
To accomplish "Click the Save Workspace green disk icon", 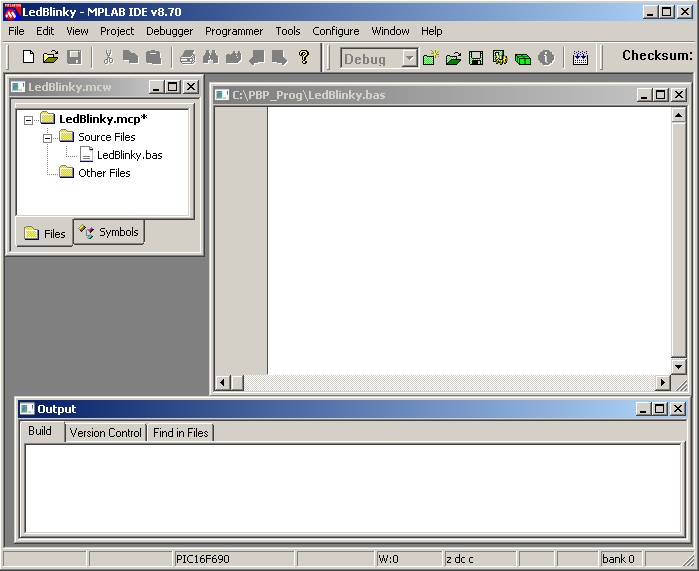I will click(477, 58).
